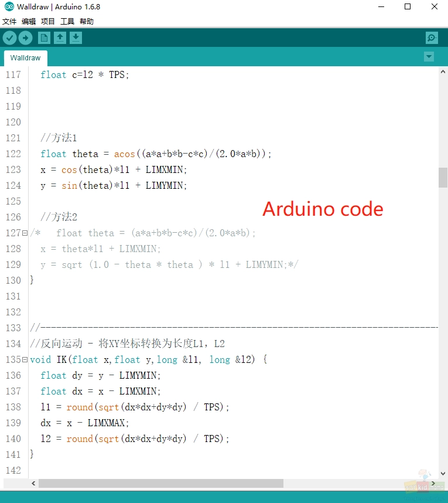
Task: Open the 工具 menu
Action: click(67, 22)
